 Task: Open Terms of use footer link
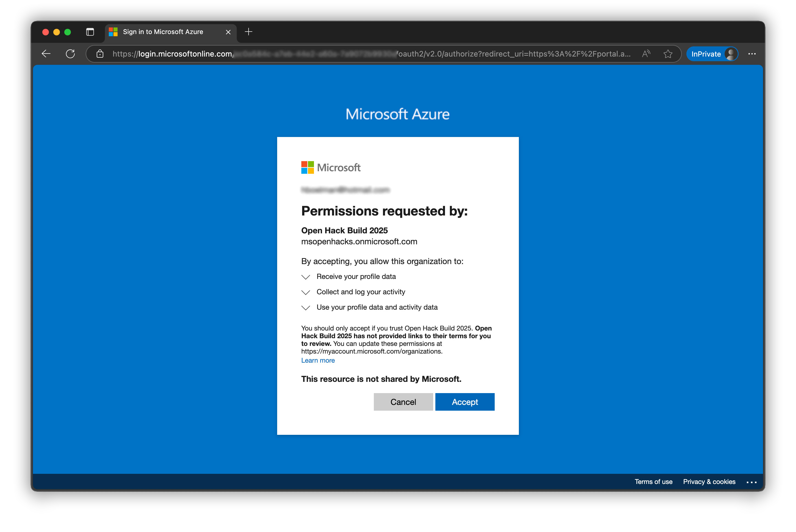653,482
